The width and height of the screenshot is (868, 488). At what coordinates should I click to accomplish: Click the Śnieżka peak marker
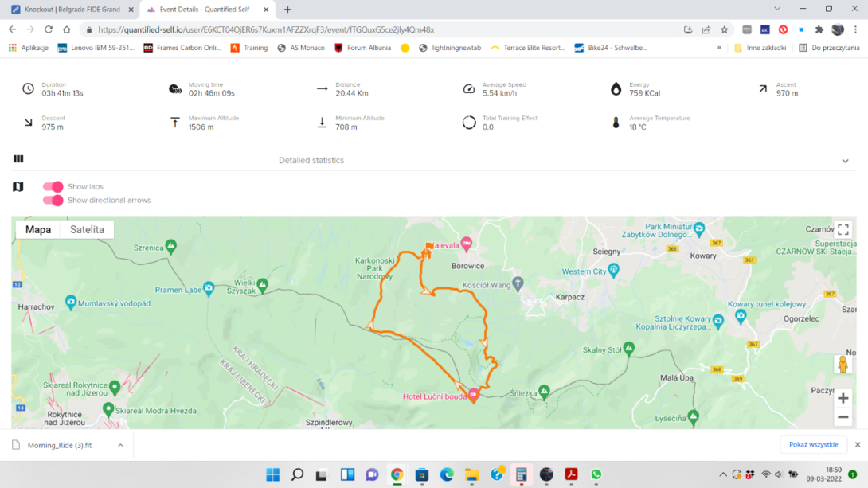tap(544, 392)
